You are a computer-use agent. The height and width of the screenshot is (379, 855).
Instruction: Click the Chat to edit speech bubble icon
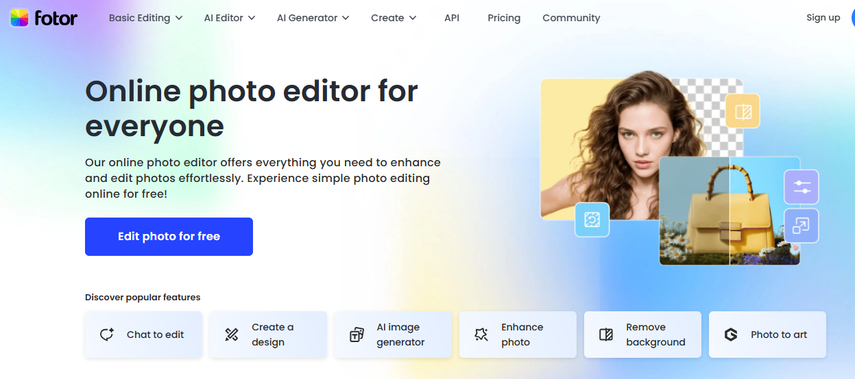click(x=106, y=334)
